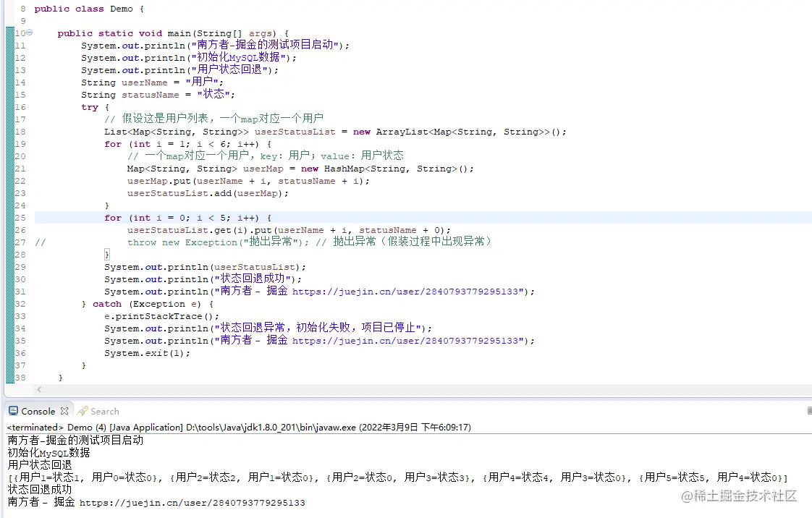Click console line "初始化MySQL数据"
Image resolution: width=812 pixels, height=518 pixels.
[x=48, y=452]
